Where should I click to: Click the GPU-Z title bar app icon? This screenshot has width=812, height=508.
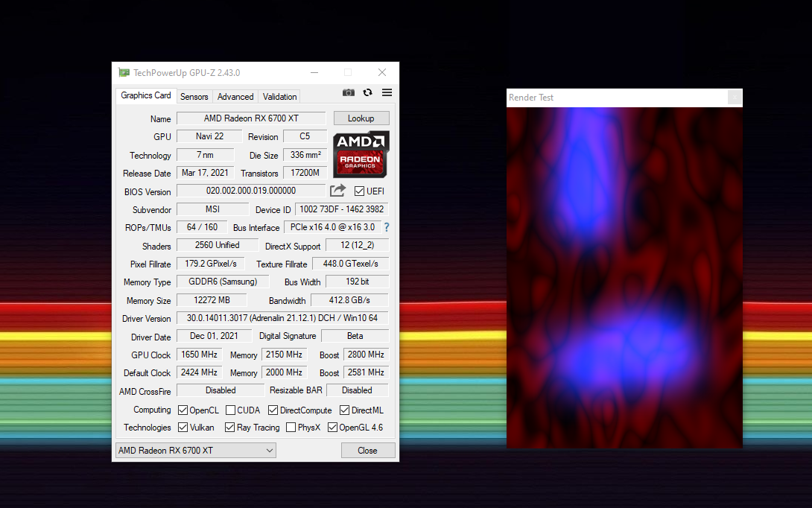(124, 72)
